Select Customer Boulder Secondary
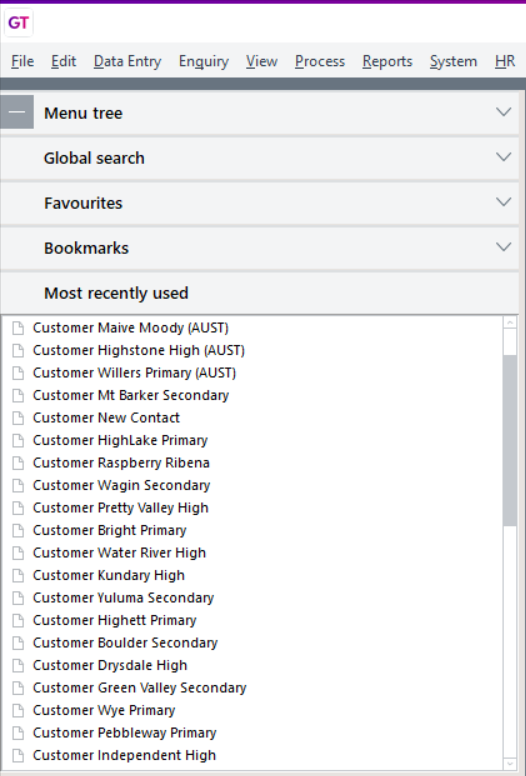Viewport: 526px width, 776px height. click(125, 643)
